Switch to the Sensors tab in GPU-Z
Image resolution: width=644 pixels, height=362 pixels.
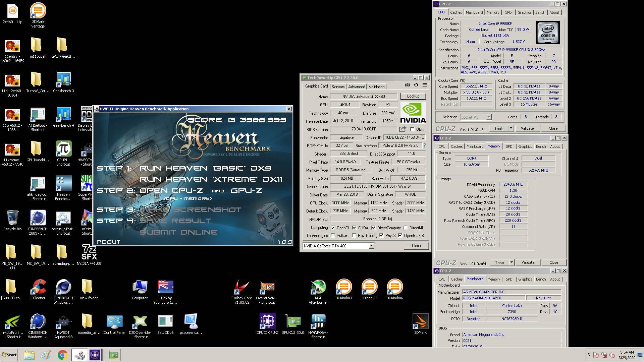338,87
